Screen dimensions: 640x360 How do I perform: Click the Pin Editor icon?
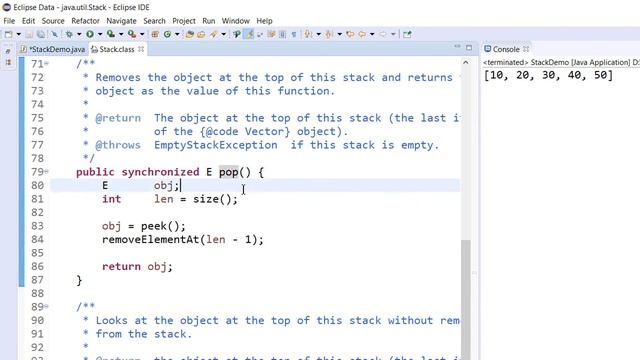pos(407,34)
